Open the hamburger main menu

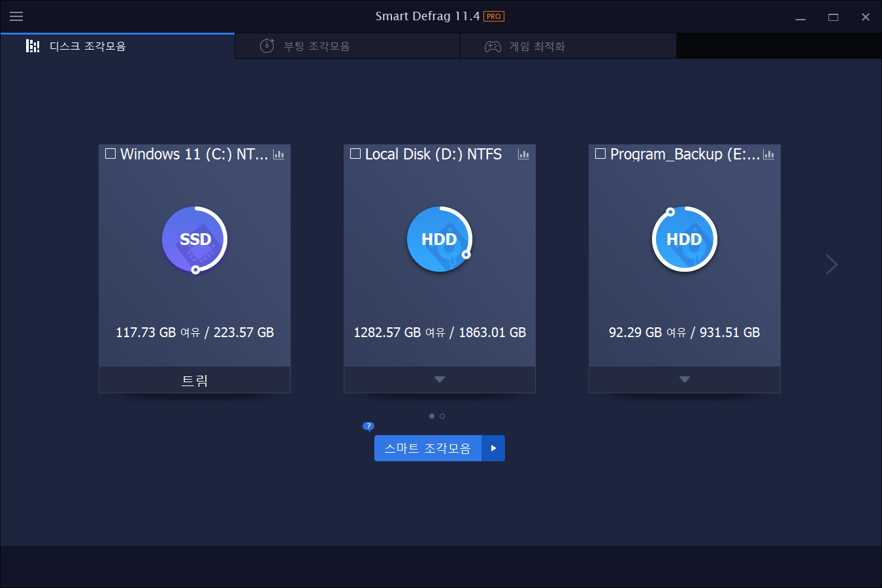point(16,16)
